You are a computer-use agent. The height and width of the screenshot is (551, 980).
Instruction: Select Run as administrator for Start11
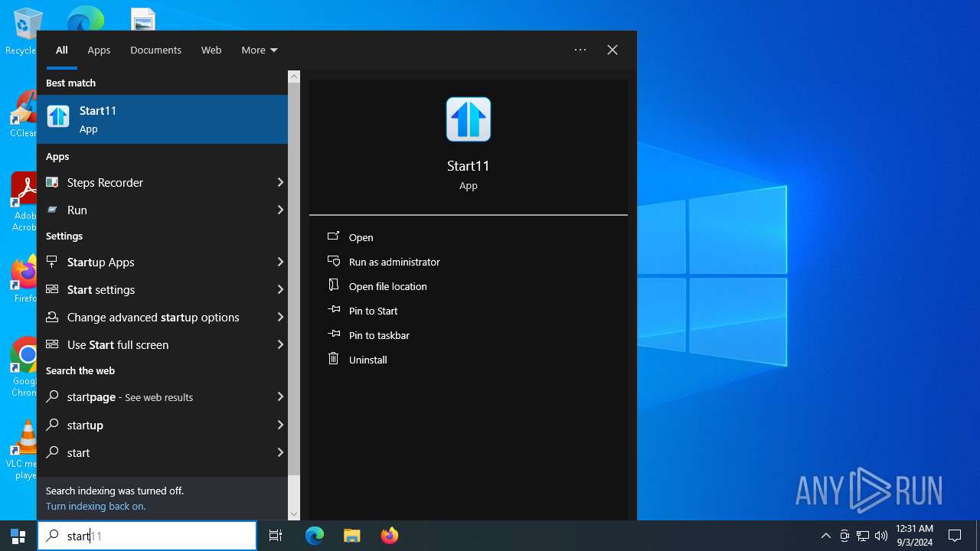394,262
